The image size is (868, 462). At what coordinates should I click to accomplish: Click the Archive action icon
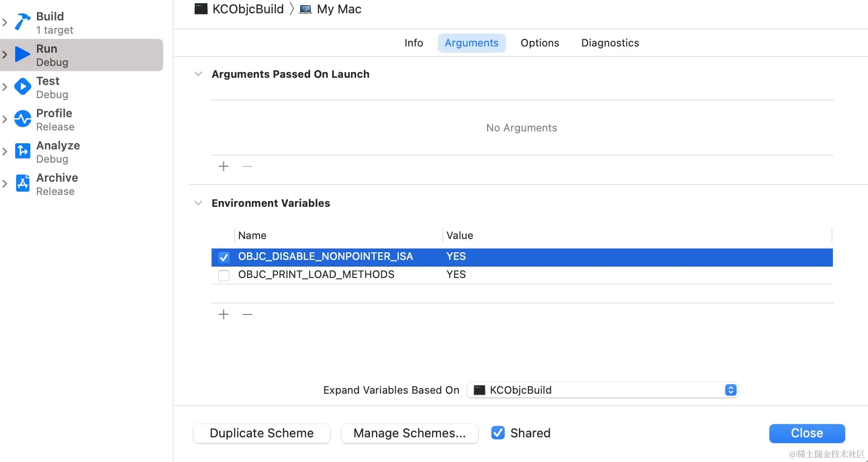click(x=22, y=183)
